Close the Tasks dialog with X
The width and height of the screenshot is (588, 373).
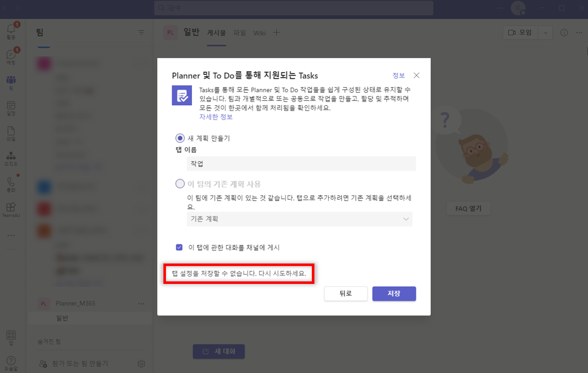pos(417,75)
